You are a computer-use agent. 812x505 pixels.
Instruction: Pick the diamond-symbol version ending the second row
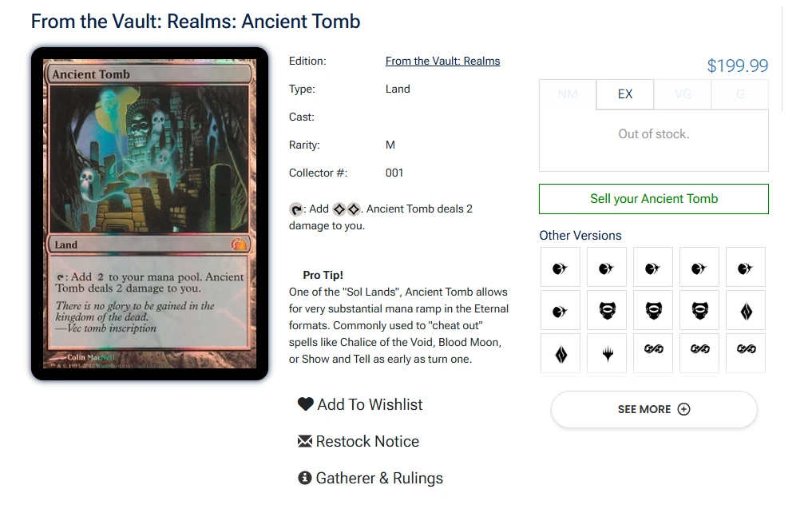[x=746, y=310]
